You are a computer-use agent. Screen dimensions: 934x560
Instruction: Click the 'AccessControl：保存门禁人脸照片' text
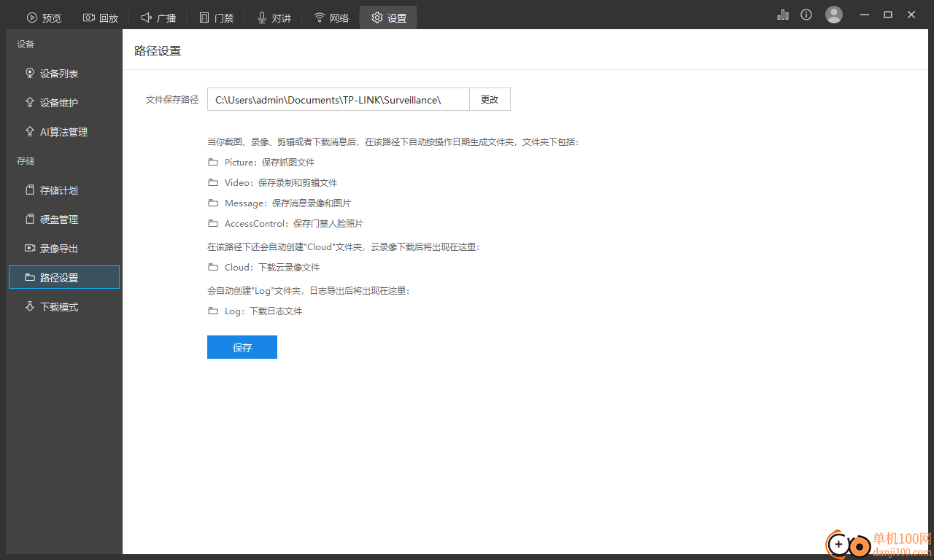coord(294,224)
